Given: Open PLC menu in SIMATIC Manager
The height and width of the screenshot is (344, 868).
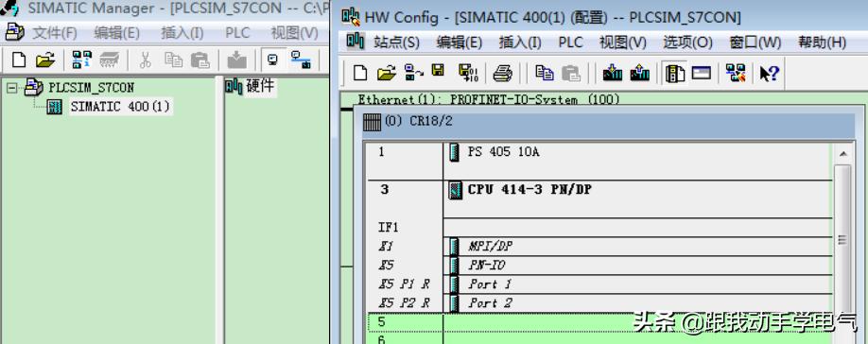Looking at the screenshot, I should (x=237, y=33).
